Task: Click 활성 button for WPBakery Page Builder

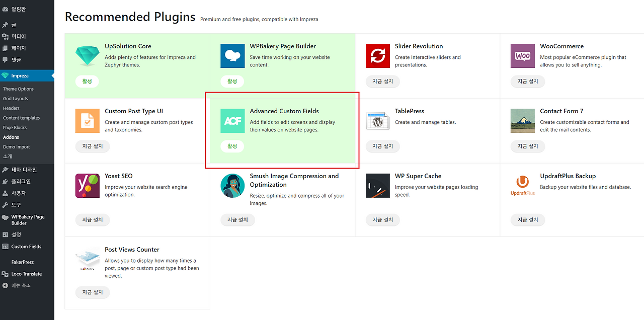Action: [x=232, y=81]
